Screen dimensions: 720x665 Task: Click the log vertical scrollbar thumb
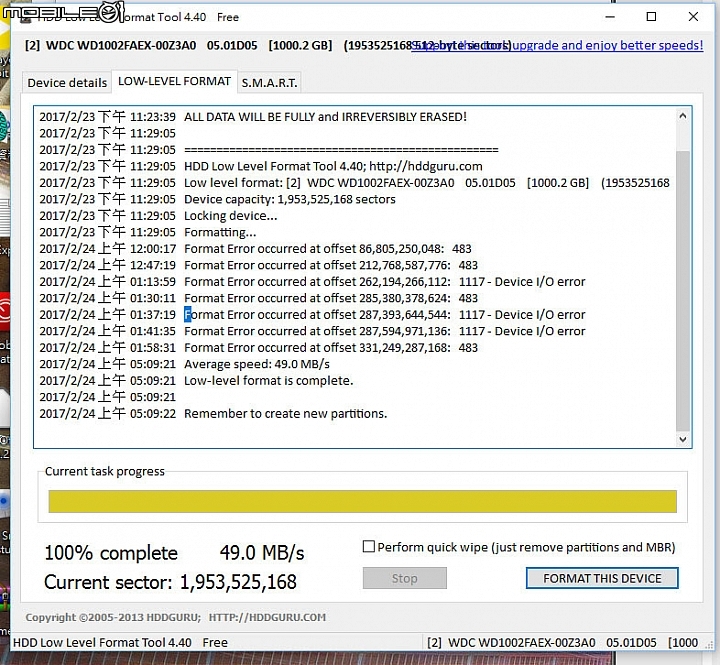pos(683,292)
